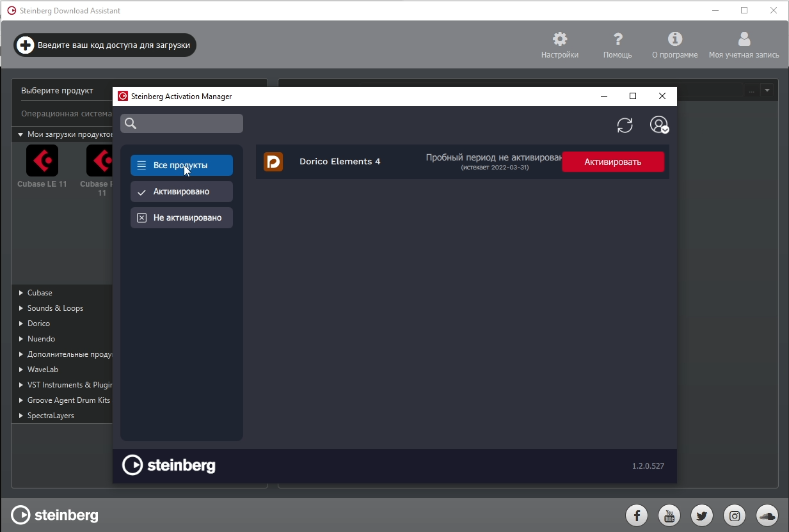Click the Выберите продукт heading
This screenshot has height=532, width=789.
click(x=57, y=91)
